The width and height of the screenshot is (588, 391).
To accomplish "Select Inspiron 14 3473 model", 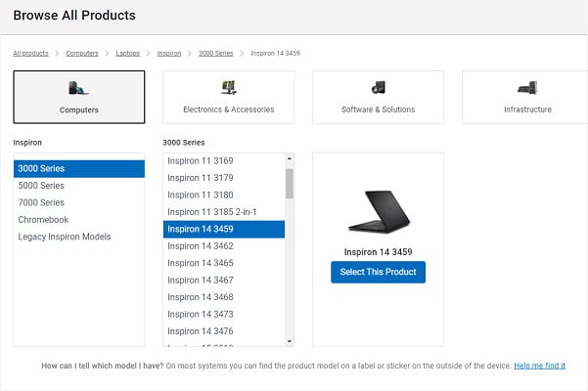I will [x=224, y=314].
